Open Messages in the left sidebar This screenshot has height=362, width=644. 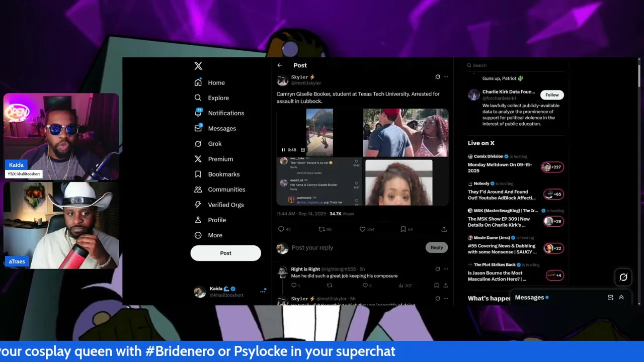pos(215,128)
